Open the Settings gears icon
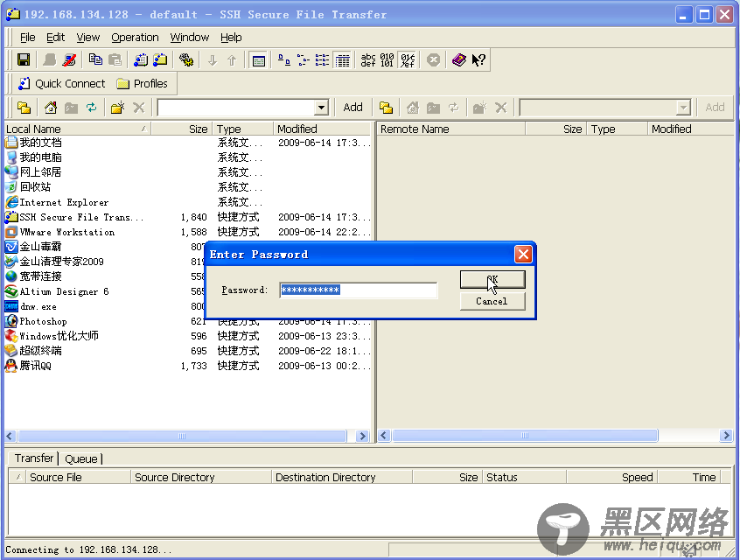 pyautogui.click(x=186, y=60)
